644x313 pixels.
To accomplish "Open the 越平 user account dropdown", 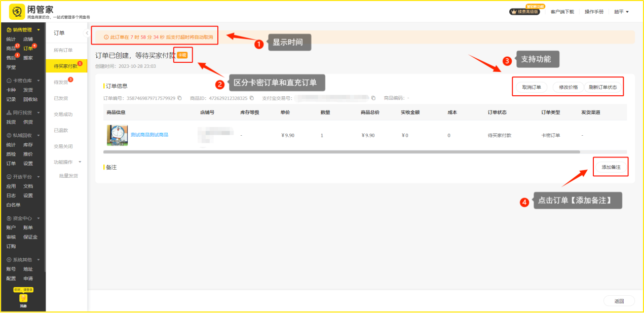I will (x=621, y=12).
